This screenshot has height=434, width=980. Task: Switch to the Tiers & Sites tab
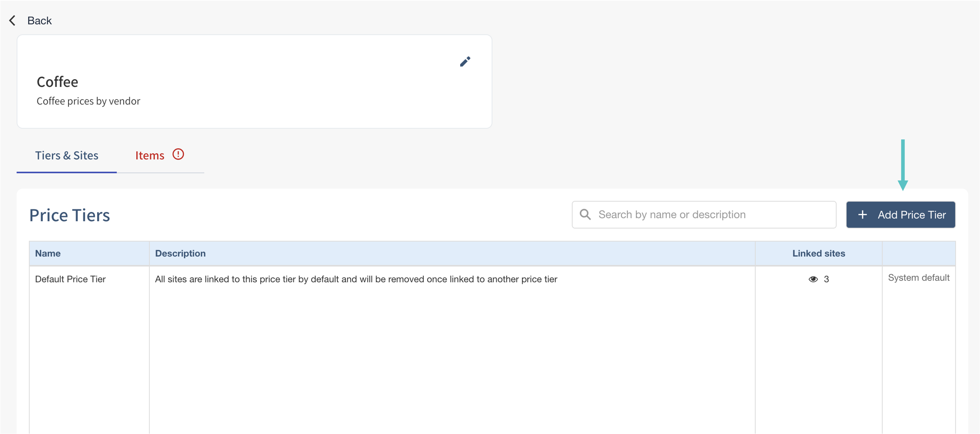coord(67,155)
